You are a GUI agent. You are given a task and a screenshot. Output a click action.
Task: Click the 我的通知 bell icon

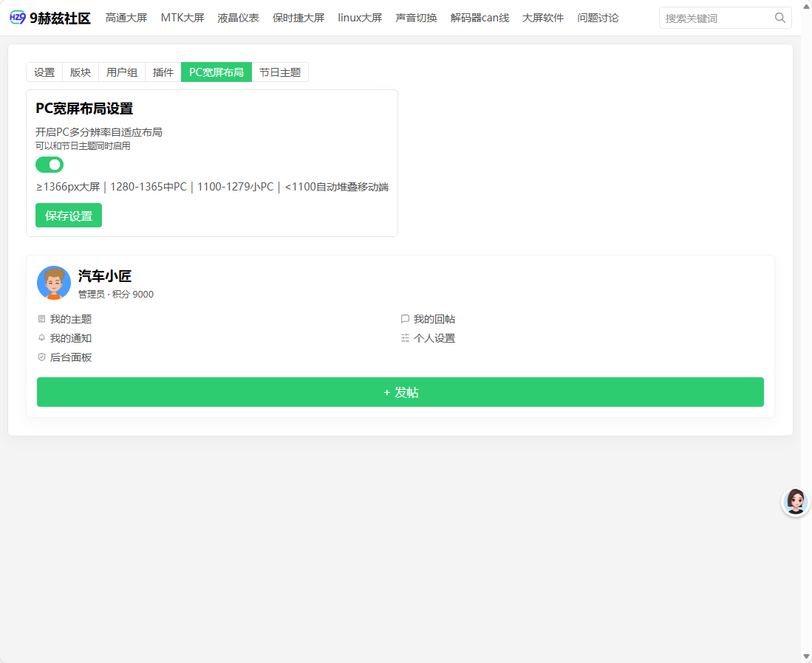pos(42,338)
